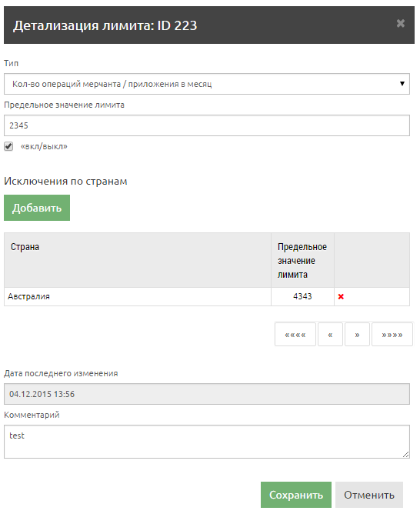This screenshot has width=420, height=514.
Task: Go to next page of exceptions
Action: coord(357,335)
